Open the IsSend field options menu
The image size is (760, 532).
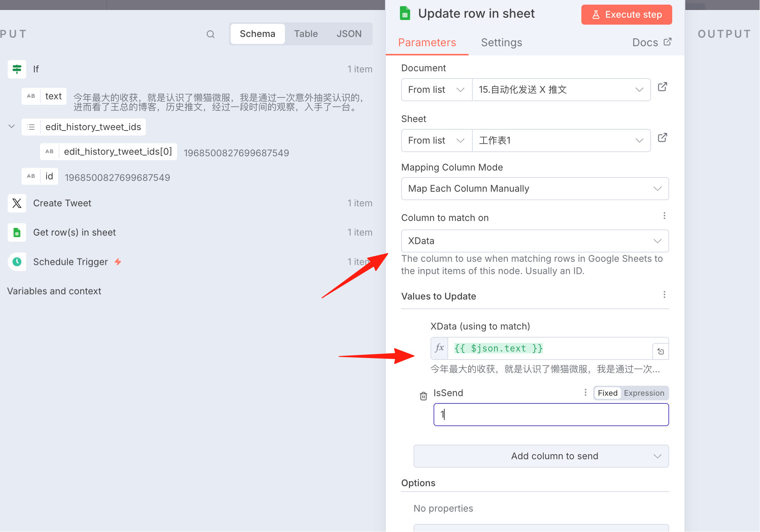(x=585, y=393)
